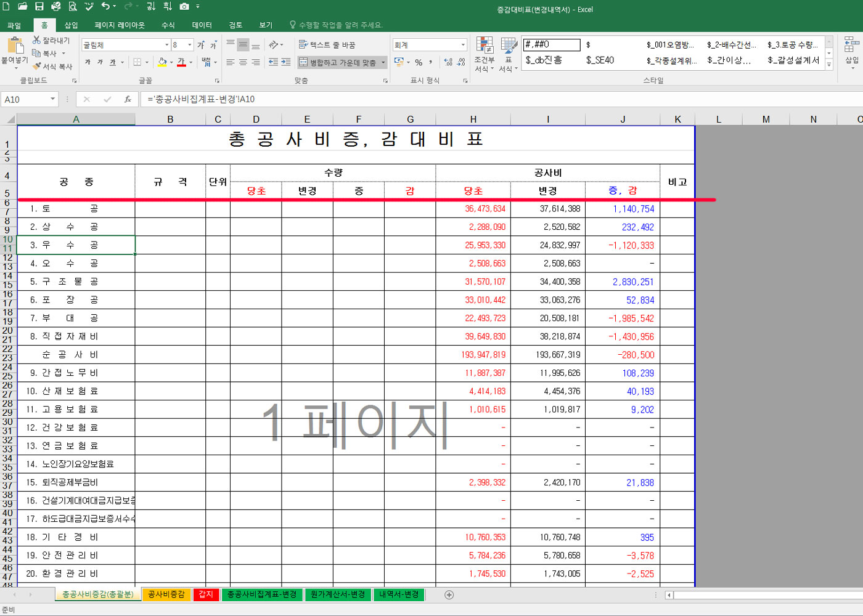The image size is (863, 616).
Task: Click the Open file folder icon
Action: 23,6
